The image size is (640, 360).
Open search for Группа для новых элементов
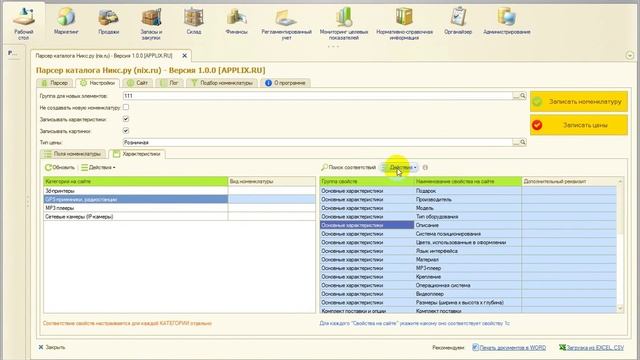(522, 96)
